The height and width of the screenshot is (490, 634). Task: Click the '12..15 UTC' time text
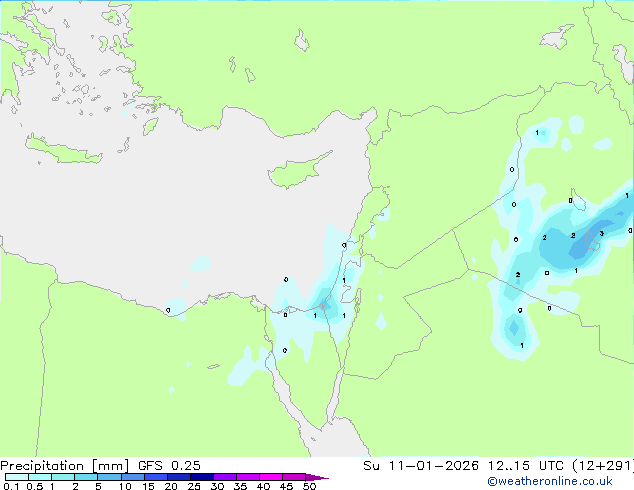point(525,466)
